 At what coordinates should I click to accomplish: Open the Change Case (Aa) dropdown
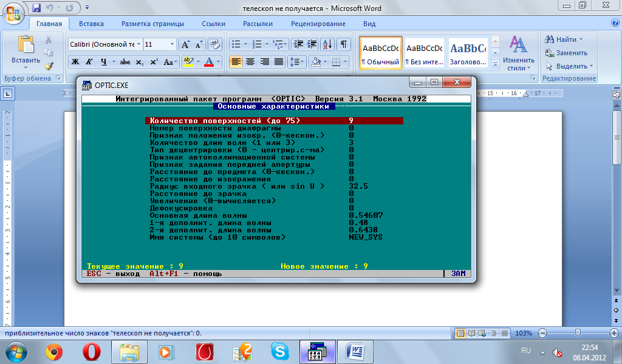point(170,62)
